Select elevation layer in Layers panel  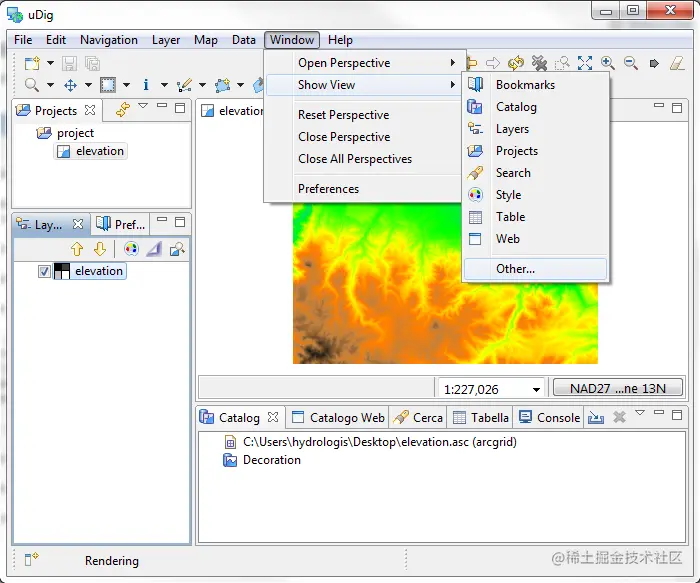(x=90, y=271)
